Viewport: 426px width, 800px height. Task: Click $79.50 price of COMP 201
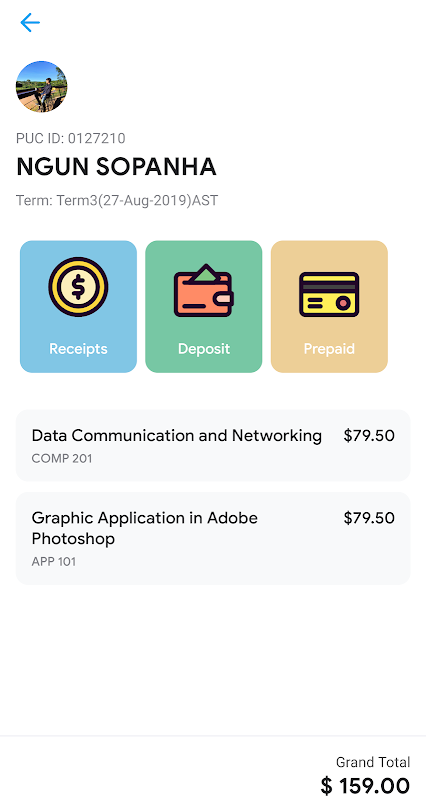tap(369, 436)
